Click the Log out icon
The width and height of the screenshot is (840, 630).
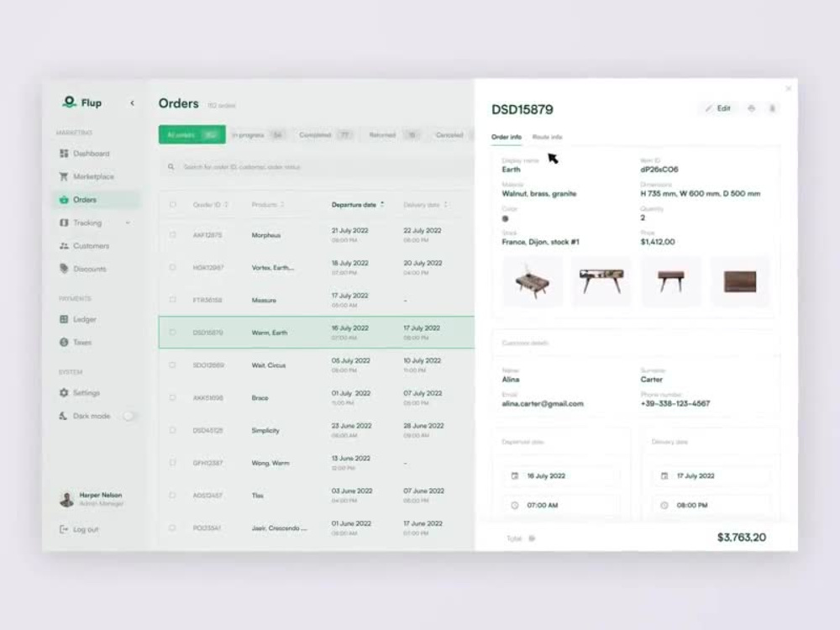point(64,529)
